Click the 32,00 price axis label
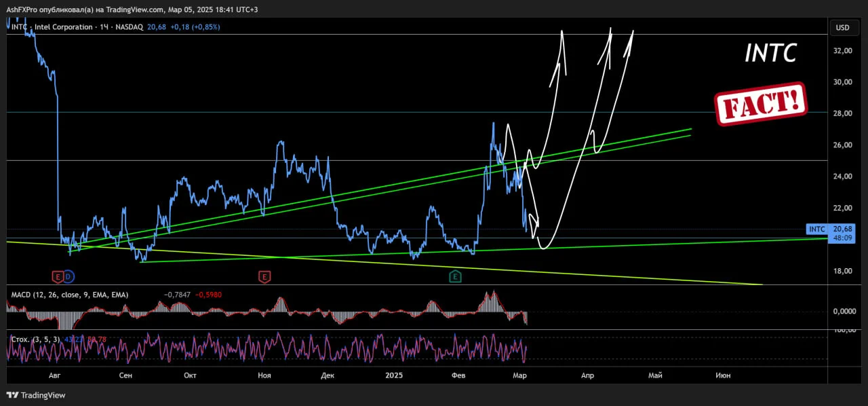 pos(843,51)
